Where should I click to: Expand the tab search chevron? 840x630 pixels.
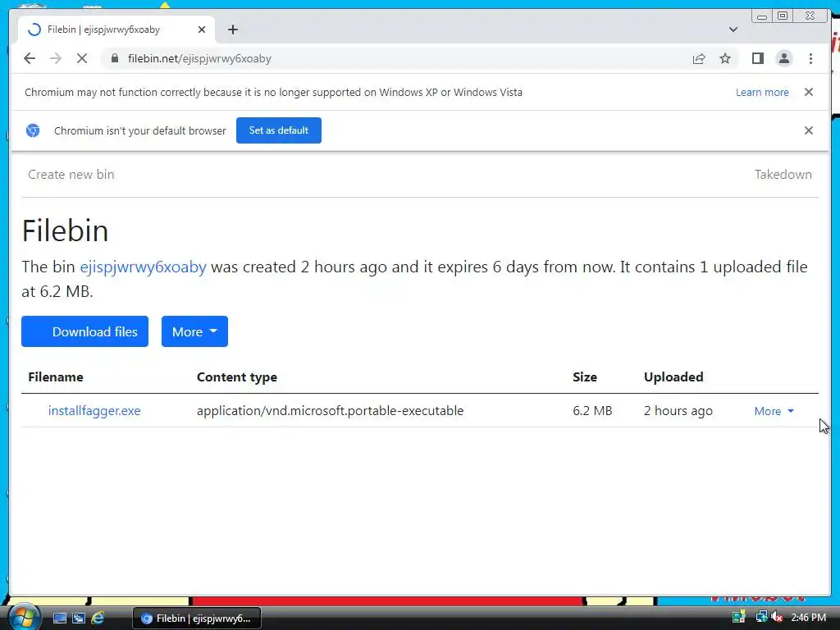(733, 30)
